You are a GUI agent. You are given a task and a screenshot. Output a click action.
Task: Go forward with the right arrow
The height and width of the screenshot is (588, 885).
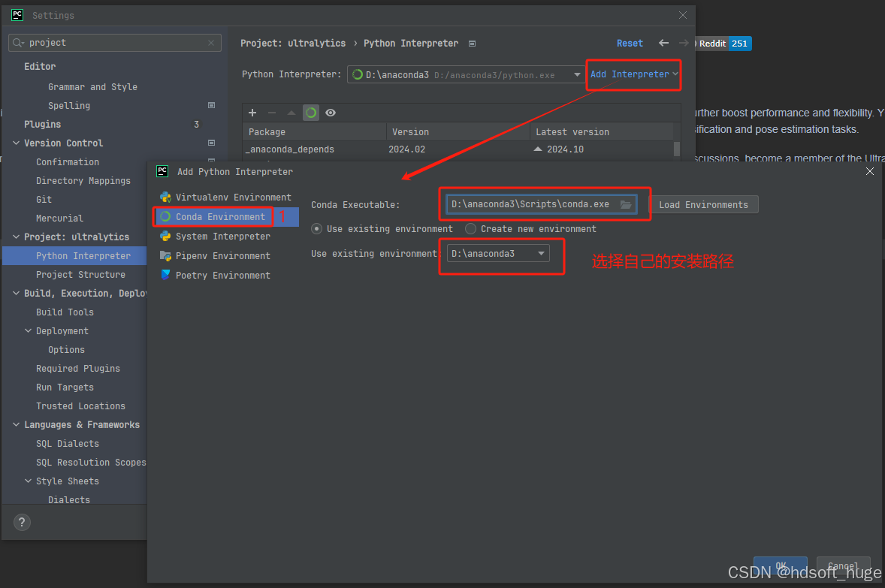click(x=684, y=43)
